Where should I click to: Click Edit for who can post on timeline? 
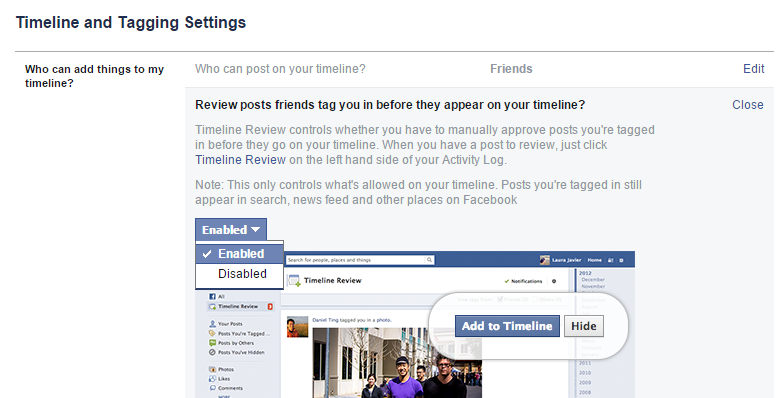click(754, 68)
